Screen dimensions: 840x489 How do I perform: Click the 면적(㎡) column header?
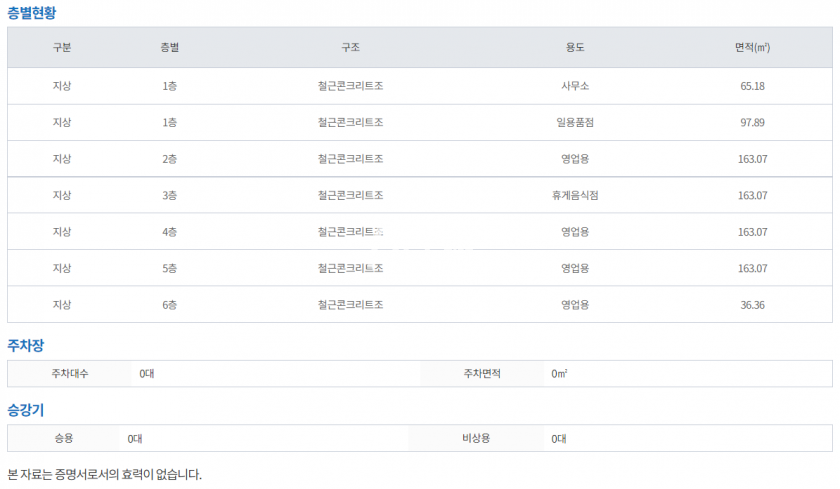tap(752, 48)
